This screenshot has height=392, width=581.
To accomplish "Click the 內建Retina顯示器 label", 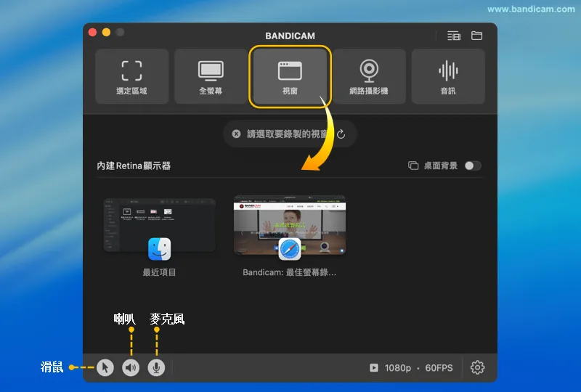I will 134,166.
